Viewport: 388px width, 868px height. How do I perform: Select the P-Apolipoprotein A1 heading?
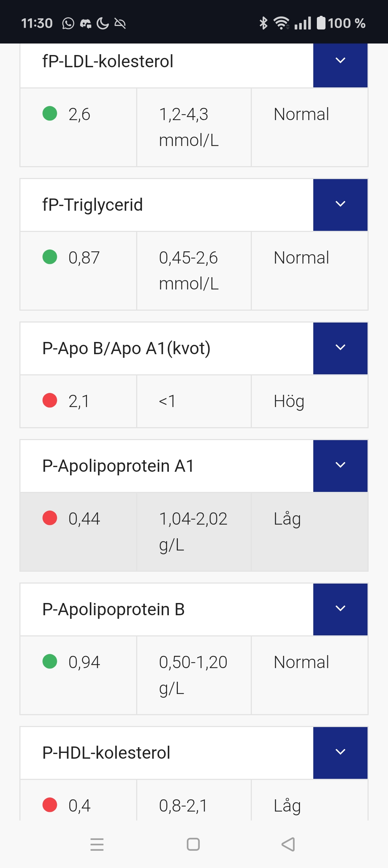[118, 466]
